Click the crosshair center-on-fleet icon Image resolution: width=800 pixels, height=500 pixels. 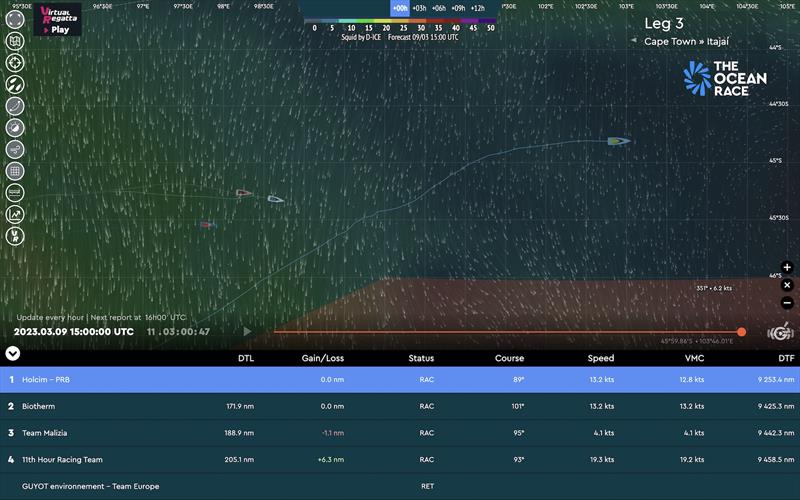(x=15, y=63)
